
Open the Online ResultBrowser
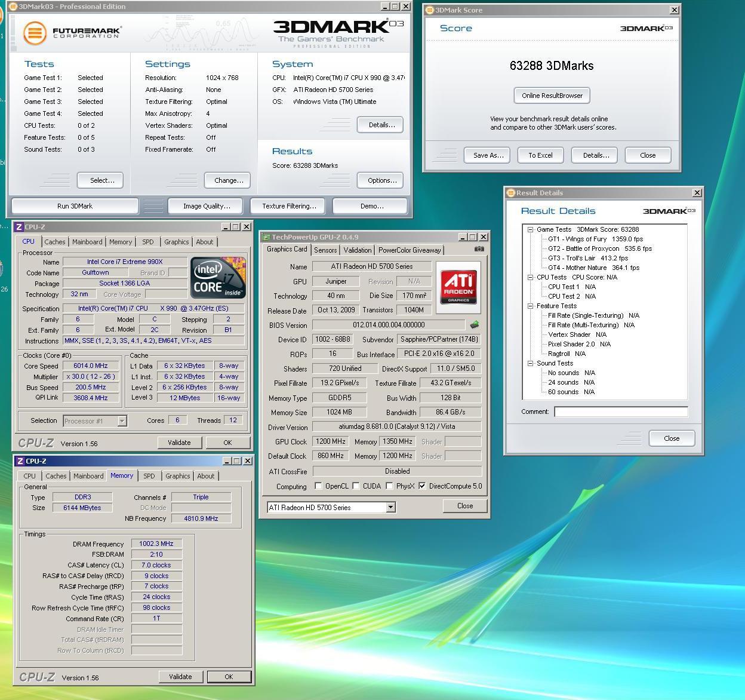[x=552, y=96]
